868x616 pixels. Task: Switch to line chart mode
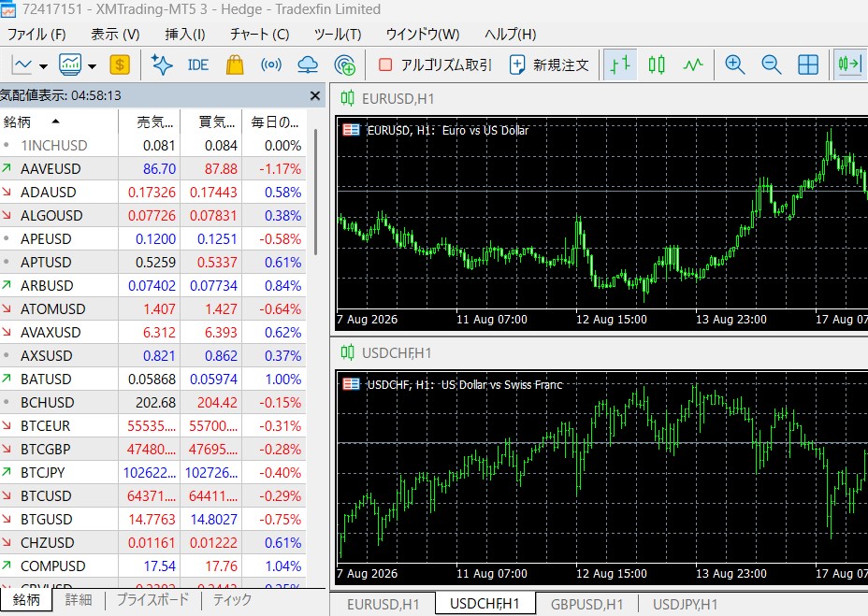[x=692, y=65]
